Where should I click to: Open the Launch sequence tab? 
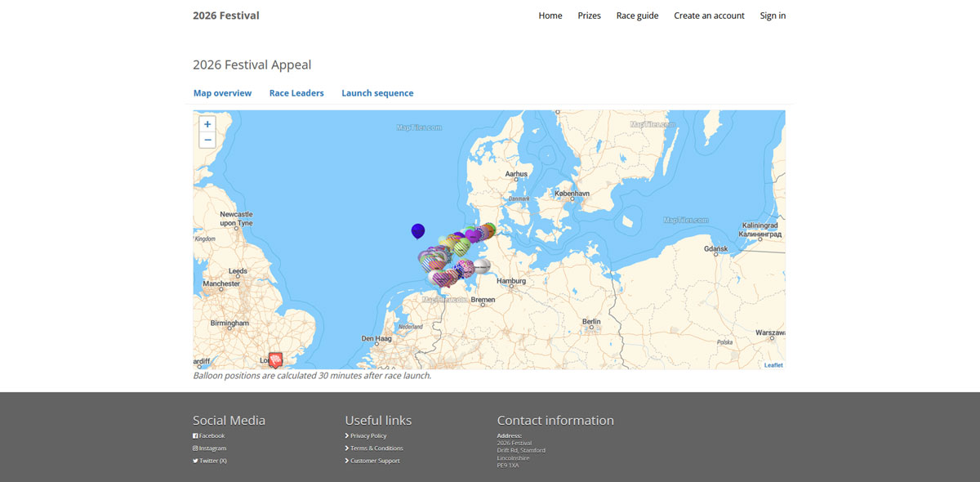pyautogui.click(x=377, y=93)
